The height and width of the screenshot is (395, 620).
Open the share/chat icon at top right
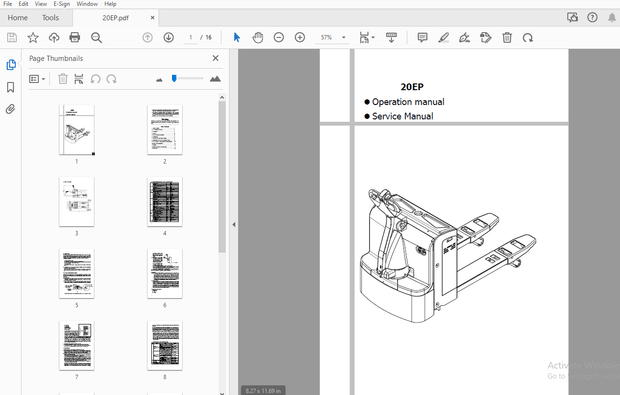[572, 17]
